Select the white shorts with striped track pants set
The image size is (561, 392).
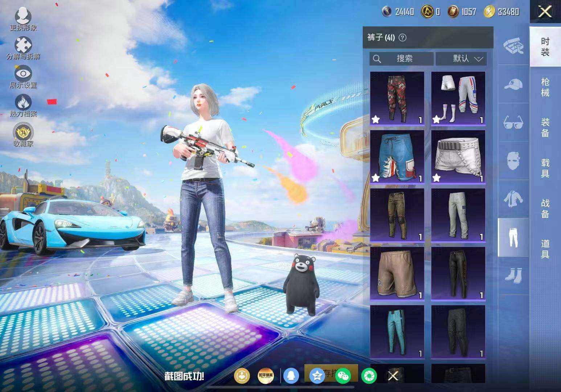tap(458, 98)
